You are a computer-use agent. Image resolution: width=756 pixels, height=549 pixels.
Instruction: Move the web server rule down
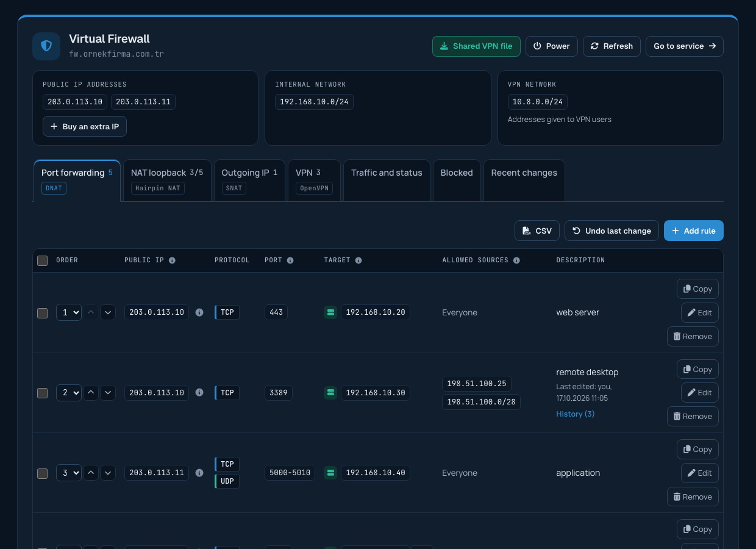[108, 312]
